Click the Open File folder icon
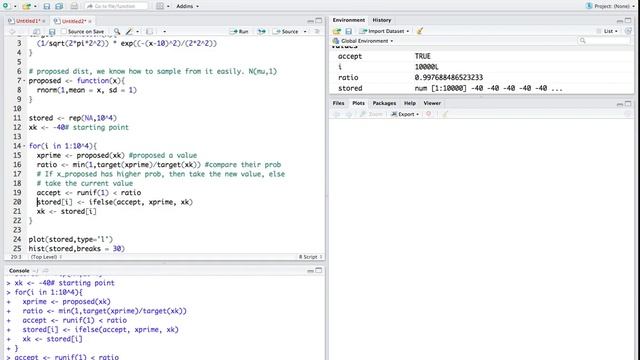The height and width of the screenshot is (360, 640). (x=27, y=7)
